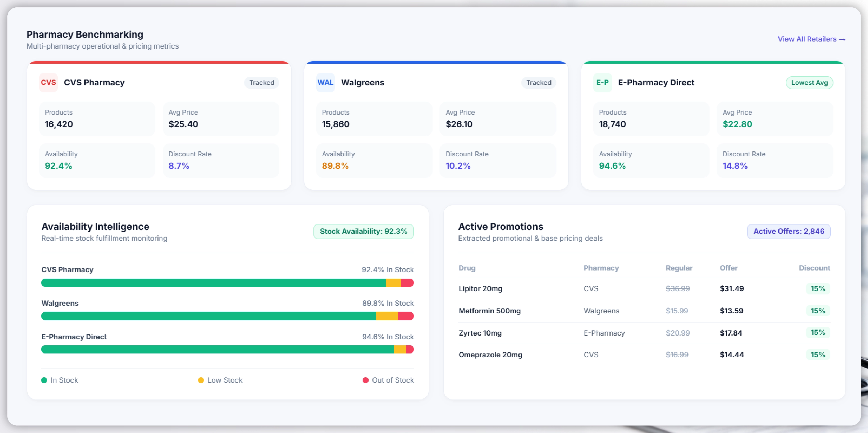Select the Zyrtec 10mg row name
This screenshot has width=868, height=433.
(x=480, y=333)
